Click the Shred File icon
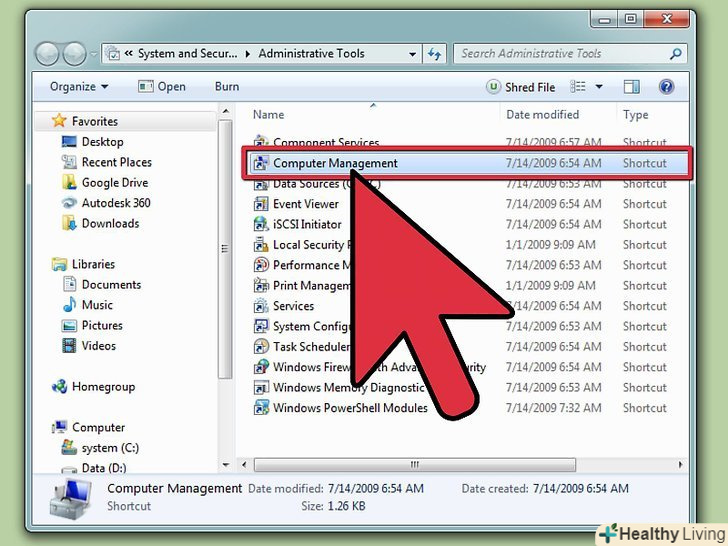The image size is (728, 546). tap(493, 87)
